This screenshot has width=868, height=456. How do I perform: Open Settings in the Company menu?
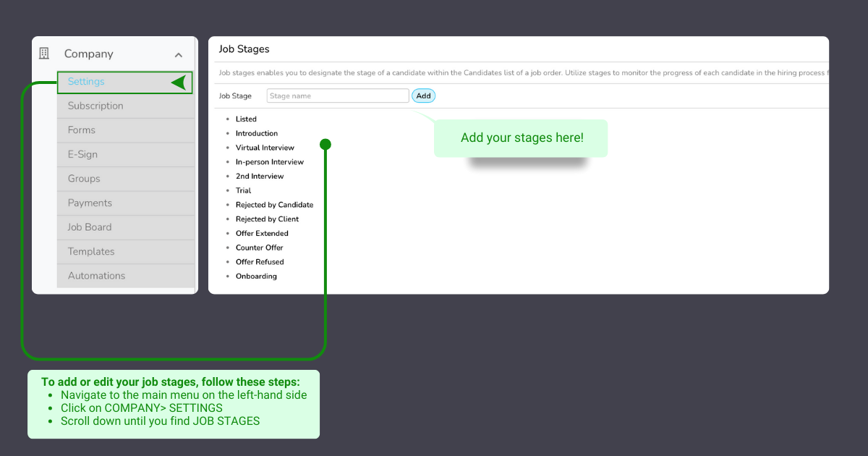coord(86,82)
